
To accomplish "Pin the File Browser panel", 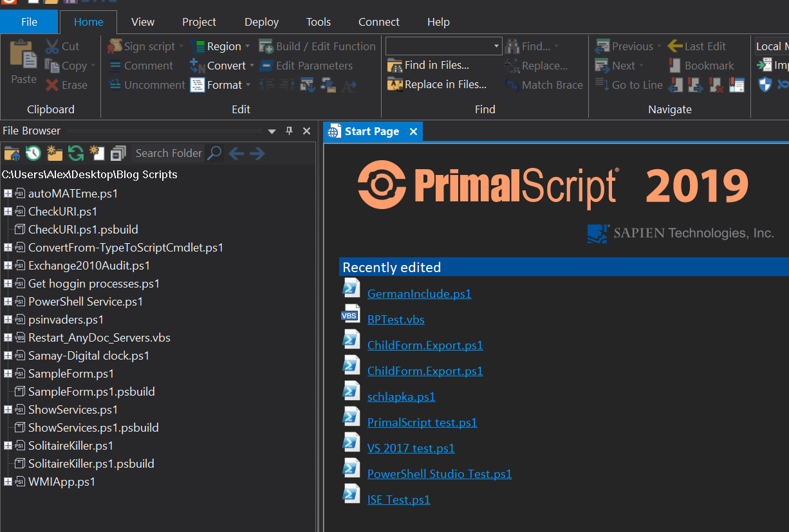I will point(290,131).
